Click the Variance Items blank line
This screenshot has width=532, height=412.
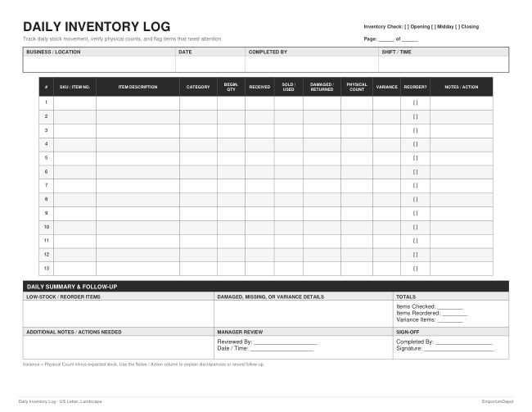(x=450, y=321)
